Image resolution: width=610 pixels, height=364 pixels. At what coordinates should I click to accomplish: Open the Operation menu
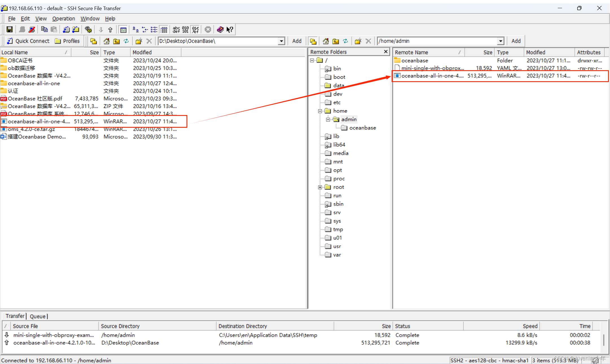click(63, 19)
